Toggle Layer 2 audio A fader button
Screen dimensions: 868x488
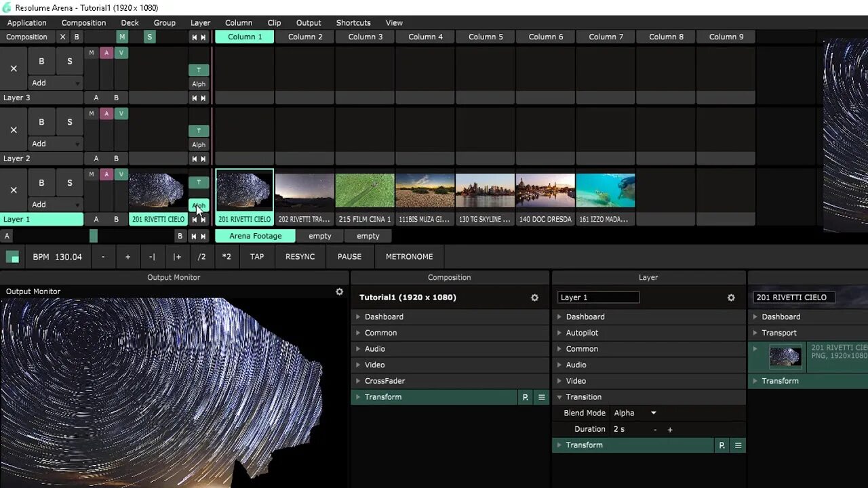pos(106,114)
